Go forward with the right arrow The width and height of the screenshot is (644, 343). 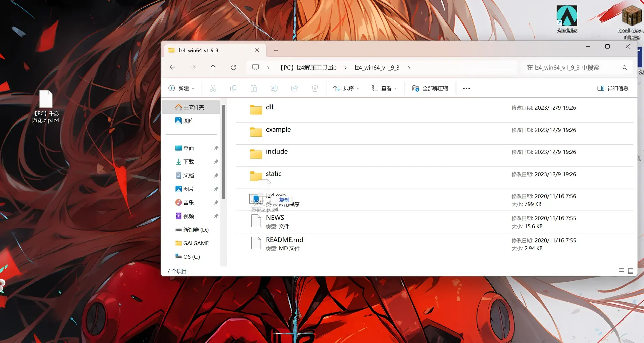click(193, 67)
